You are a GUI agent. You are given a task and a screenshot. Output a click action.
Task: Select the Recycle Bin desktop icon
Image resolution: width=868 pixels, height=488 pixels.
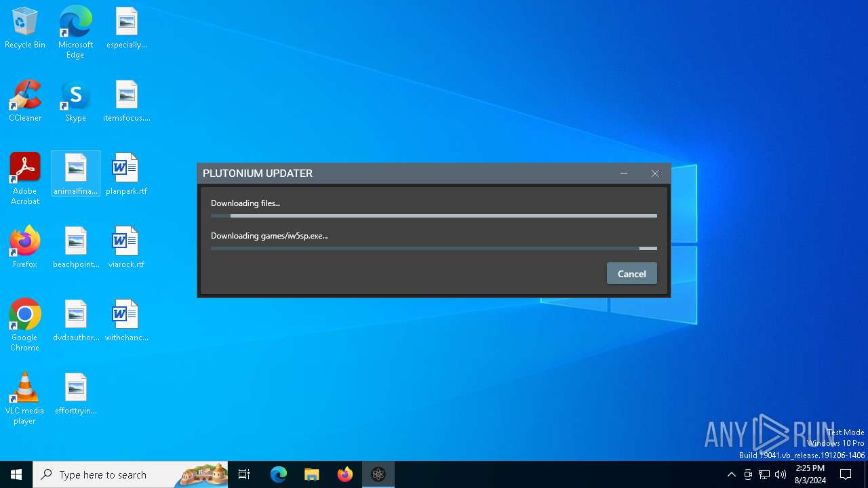[25, 28]
